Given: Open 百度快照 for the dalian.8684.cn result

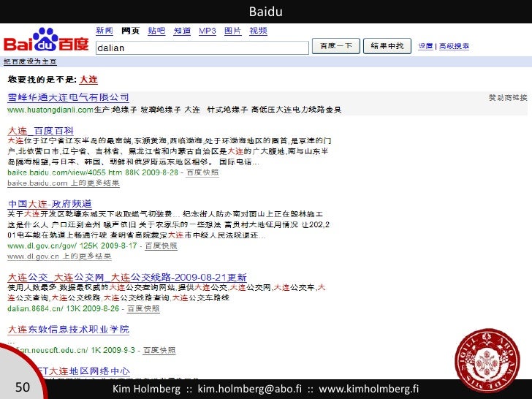Looking at the screenshot, I should click(x=143, y=308).
